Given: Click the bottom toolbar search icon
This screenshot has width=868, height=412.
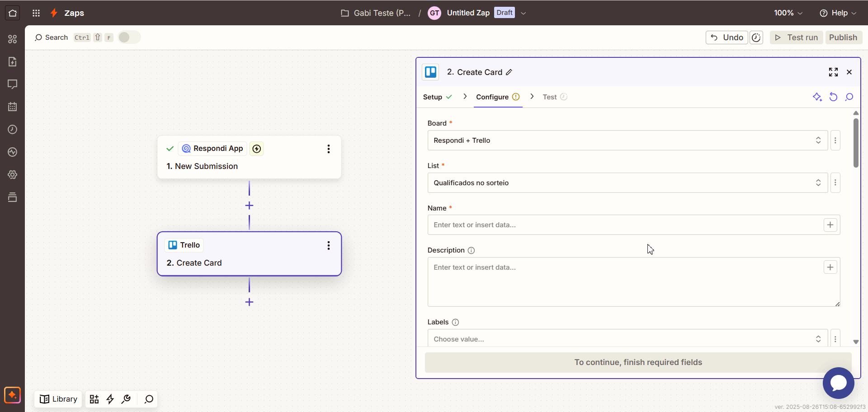Looking at the screenshot, I should [x=149, y=399].
